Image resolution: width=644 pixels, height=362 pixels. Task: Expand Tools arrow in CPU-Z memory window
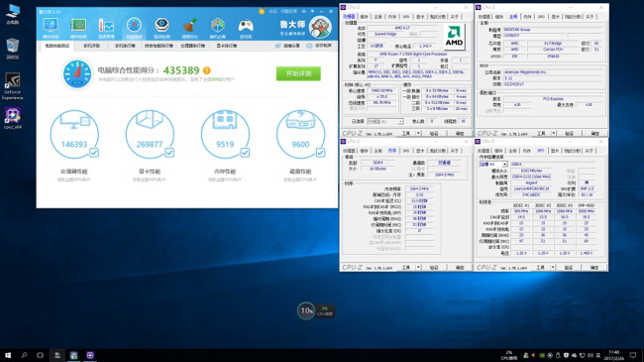pyautogui.click(x=418, y=268)
